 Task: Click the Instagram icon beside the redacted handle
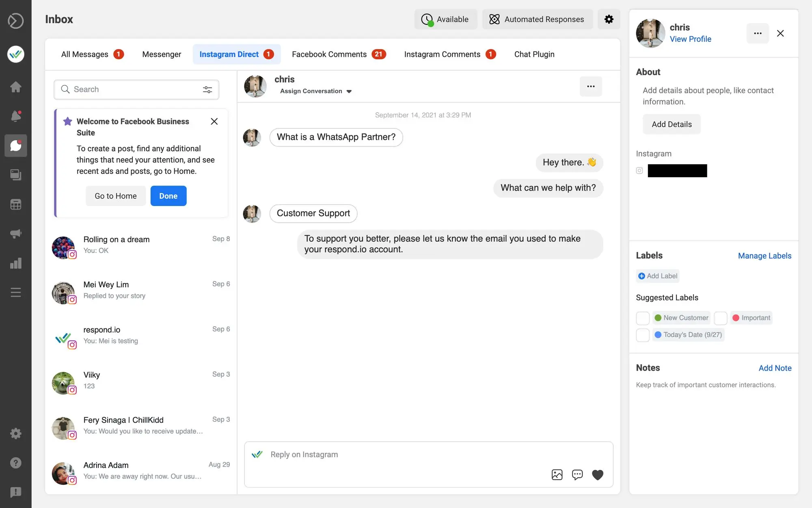click(x=639, y=171)
